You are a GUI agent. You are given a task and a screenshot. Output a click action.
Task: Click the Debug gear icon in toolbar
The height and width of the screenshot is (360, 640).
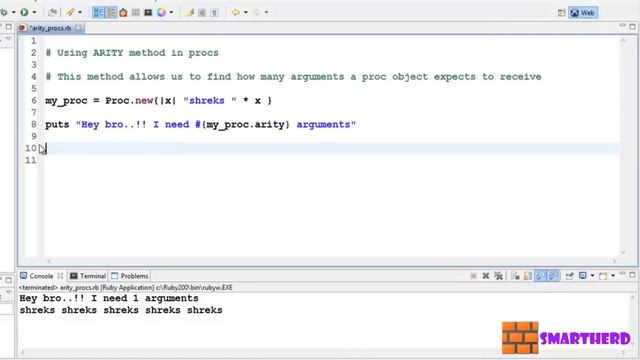[x=4, y=12]
